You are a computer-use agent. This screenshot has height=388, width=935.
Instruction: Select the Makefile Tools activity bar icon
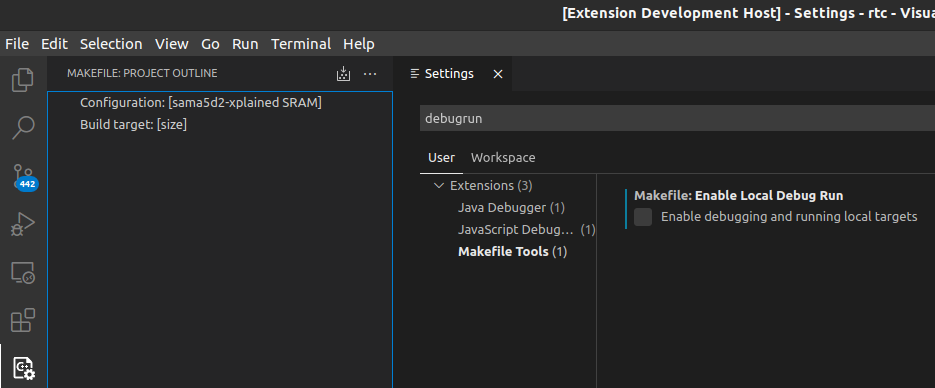click(x=24, y=368)
